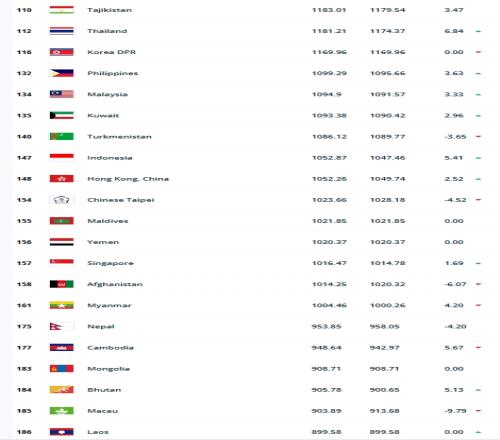
Task: Click the green up indicator beside Thailand
Action: pyautogui.click(x=478, y=31)
